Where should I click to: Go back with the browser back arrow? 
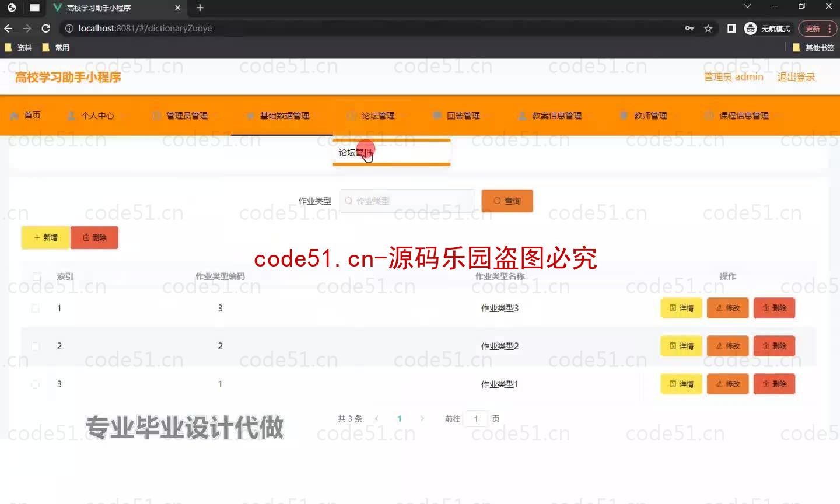click(x=8, y=28)
